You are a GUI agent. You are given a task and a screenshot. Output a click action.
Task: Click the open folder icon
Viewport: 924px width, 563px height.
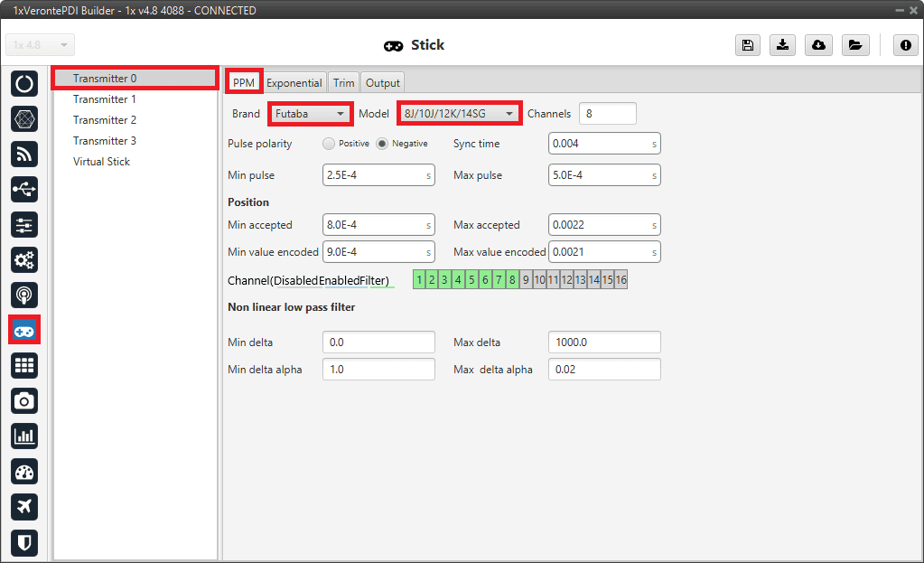[854, 45]
